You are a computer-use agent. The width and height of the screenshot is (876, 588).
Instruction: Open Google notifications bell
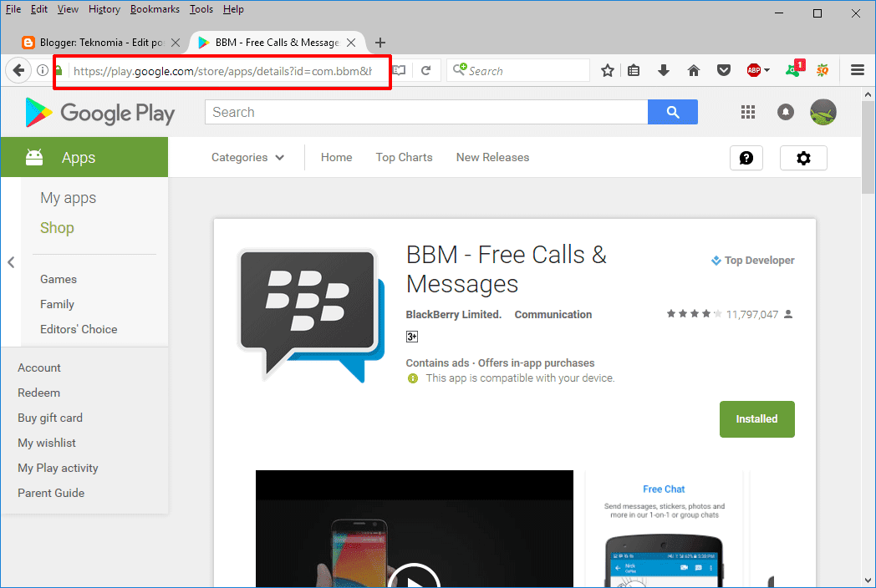786,112
